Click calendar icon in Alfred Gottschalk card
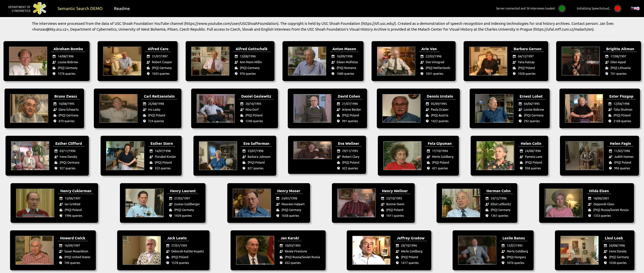 coord(236,56)
